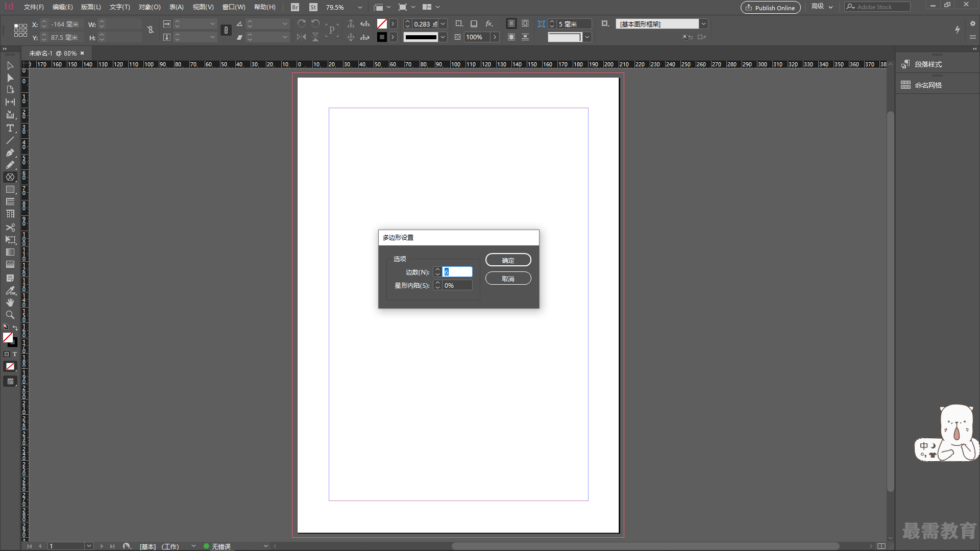Image resolution: width=980 pixels, height=551 pixels.
Task: Toggle the wrap around bounding box button
Action: point(525,24)
